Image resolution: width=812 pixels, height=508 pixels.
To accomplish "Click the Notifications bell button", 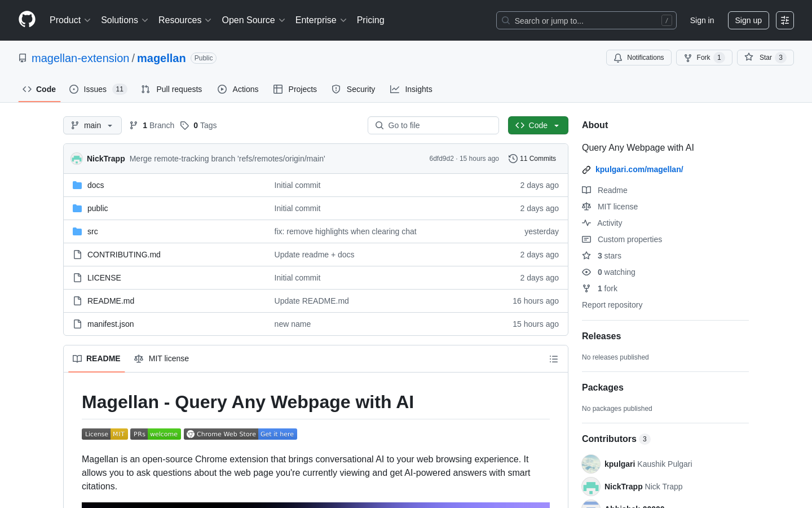I will tap(639, 58).
